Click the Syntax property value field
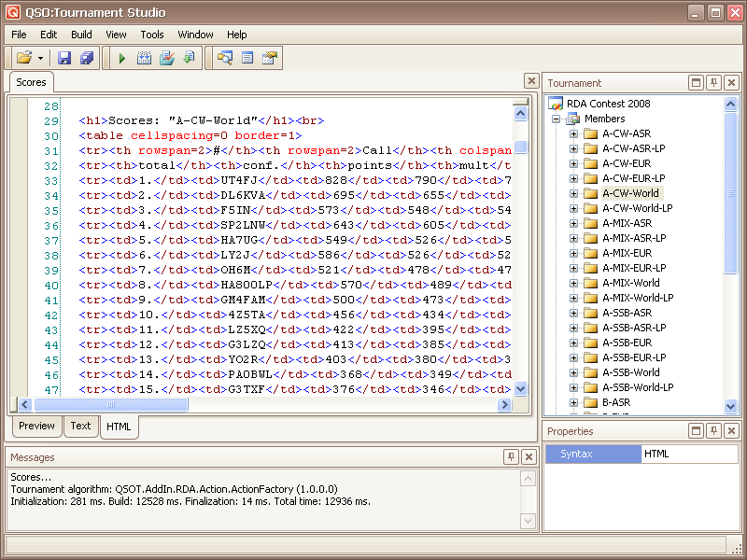The height and width of the screenshot is (560, 747). [x=689, y=454]
